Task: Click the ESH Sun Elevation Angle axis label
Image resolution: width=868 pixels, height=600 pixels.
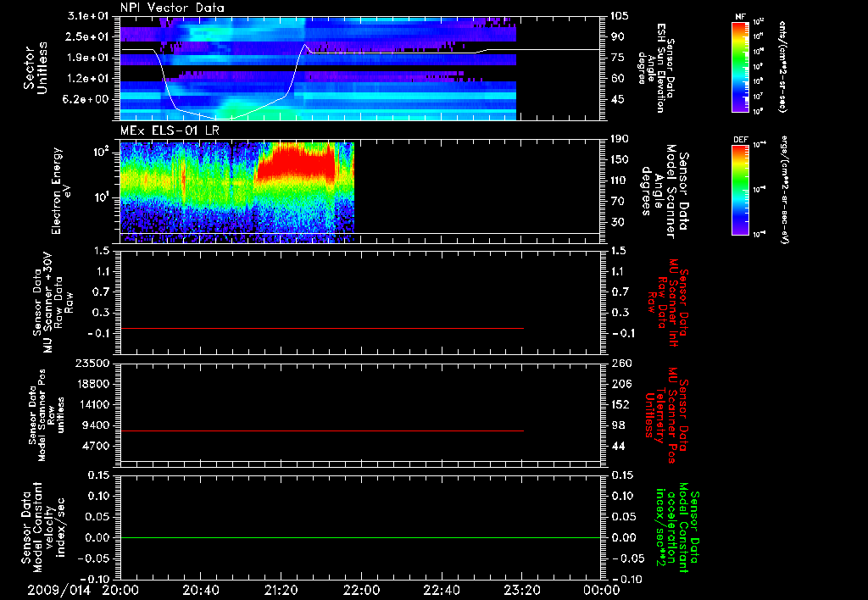Action: point(656,68)
